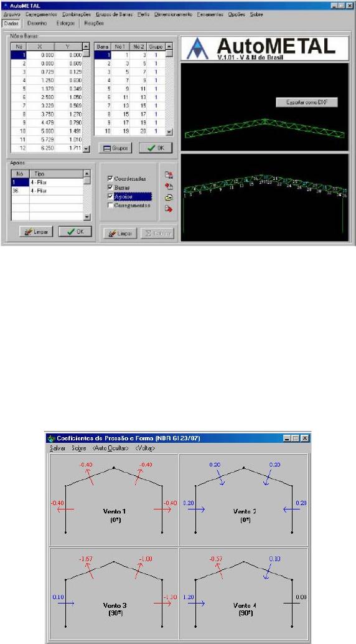Click the Grupos button

click(x=116, y=148)
